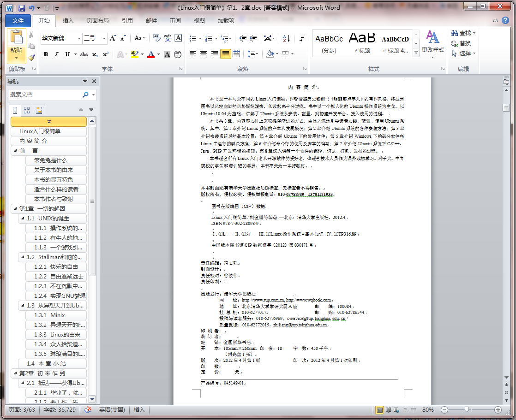Center the paragraph text
The width and height of the screenshot is (516, 420).
coord(204,54)
